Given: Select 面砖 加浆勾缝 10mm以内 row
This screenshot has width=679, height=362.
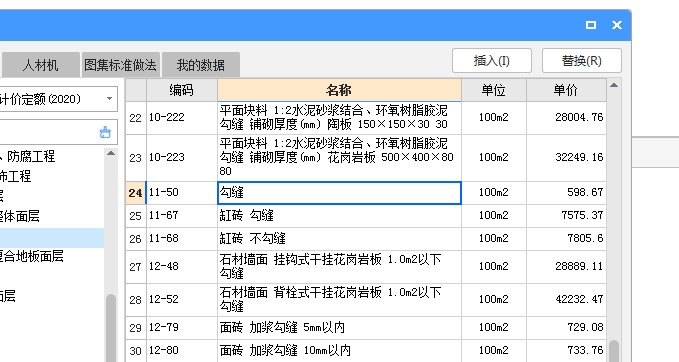Looking at the screenshot, I should [x=339, y=351].
